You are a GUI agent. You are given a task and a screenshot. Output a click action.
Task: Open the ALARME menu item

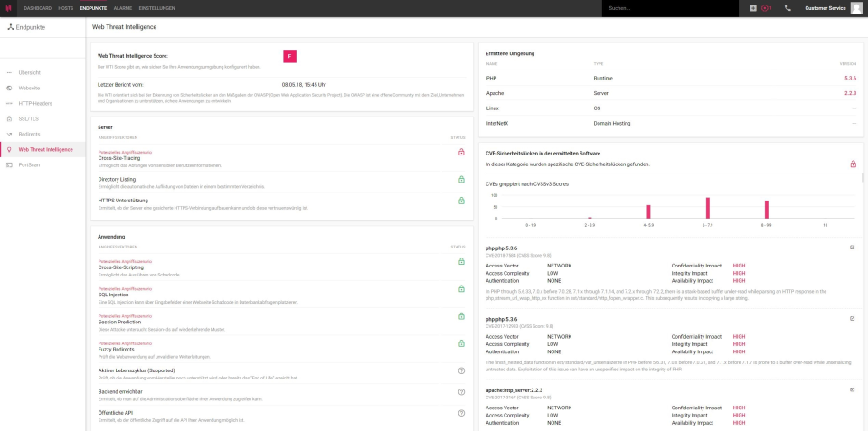122,8
